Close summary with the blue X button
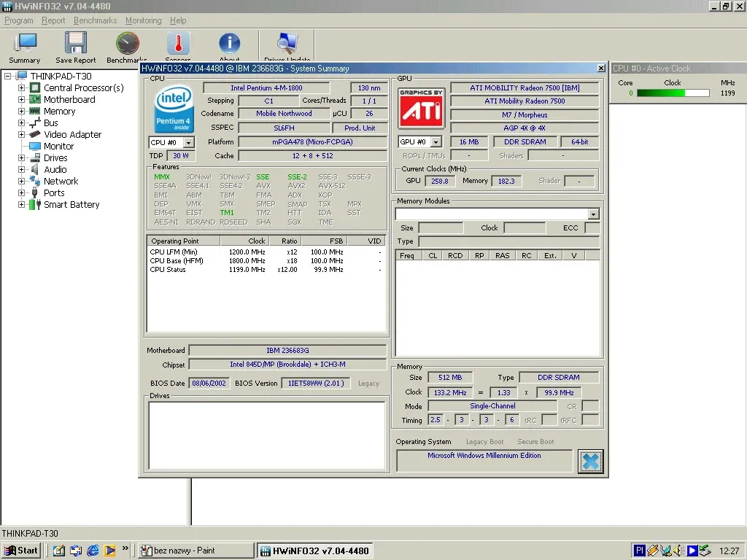The image size is (747, 560). [x=590, y=462]
